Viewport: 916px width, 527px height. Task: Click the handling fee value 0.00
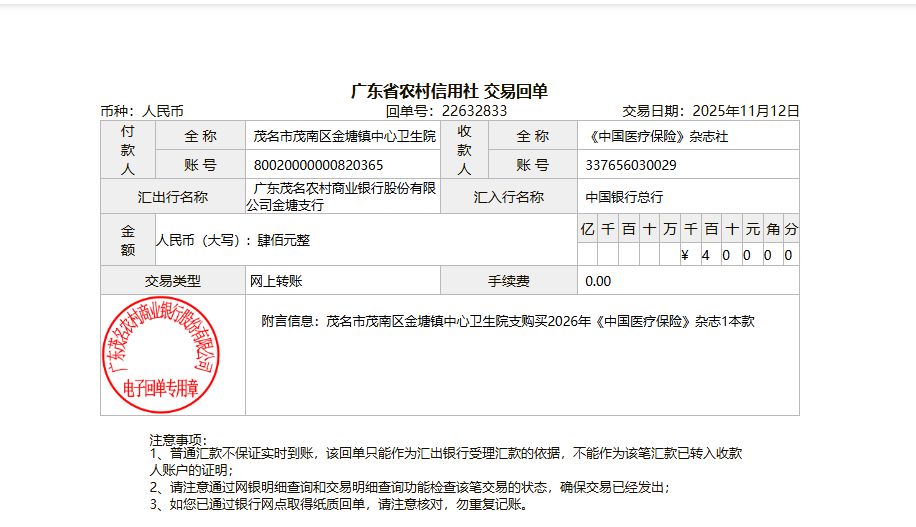[598, 281]
